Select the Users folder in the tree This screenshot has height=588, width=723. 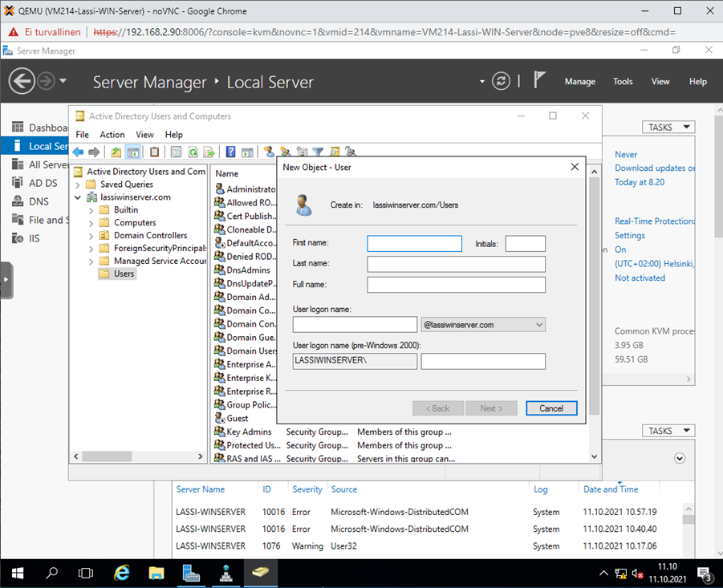pyautogui.click(x=117, y=274)
